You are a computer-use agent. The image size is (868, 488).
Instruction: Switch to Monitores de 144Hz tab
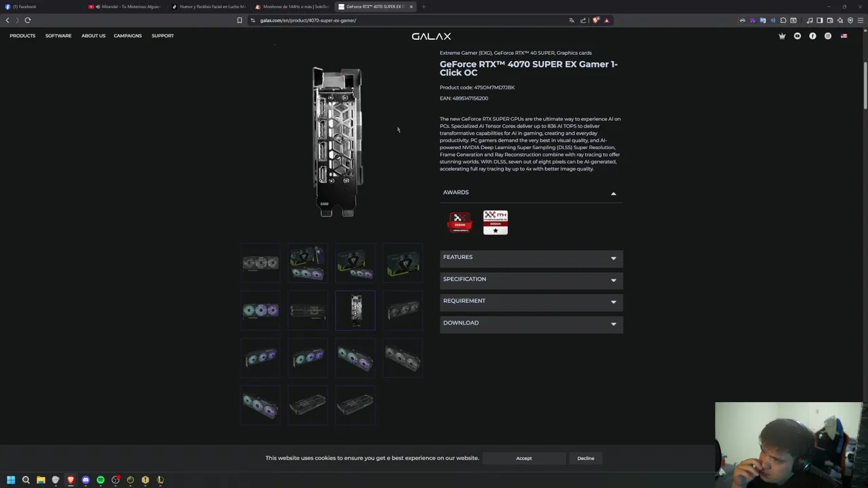[x=293, y=7]
